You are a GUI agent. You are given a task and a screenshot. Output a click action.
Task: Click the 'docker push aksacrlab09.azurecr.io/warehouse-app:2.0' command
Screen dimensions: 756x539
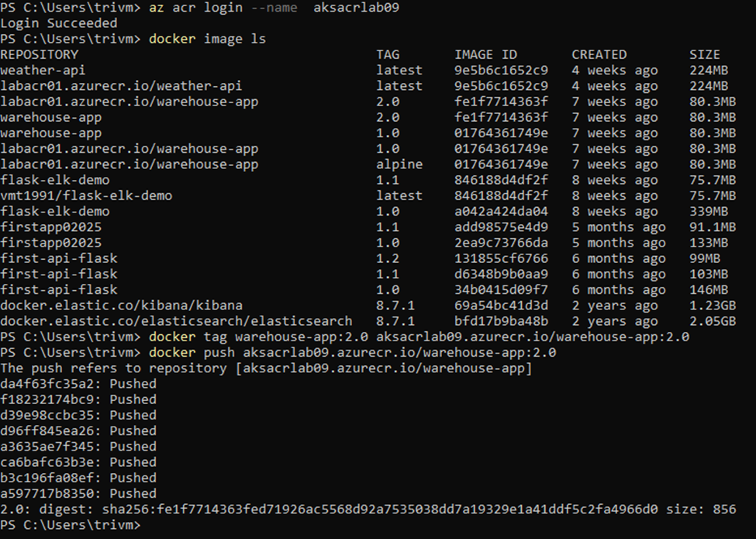click(x=353, y=352)
